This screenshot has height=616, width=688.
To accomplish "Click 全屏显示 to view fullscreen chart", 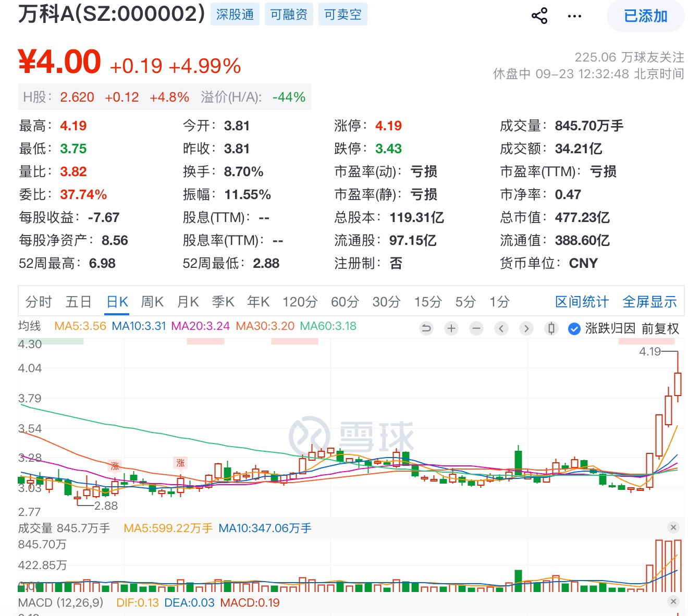I will pyautogui.click(x=650, y=302).
